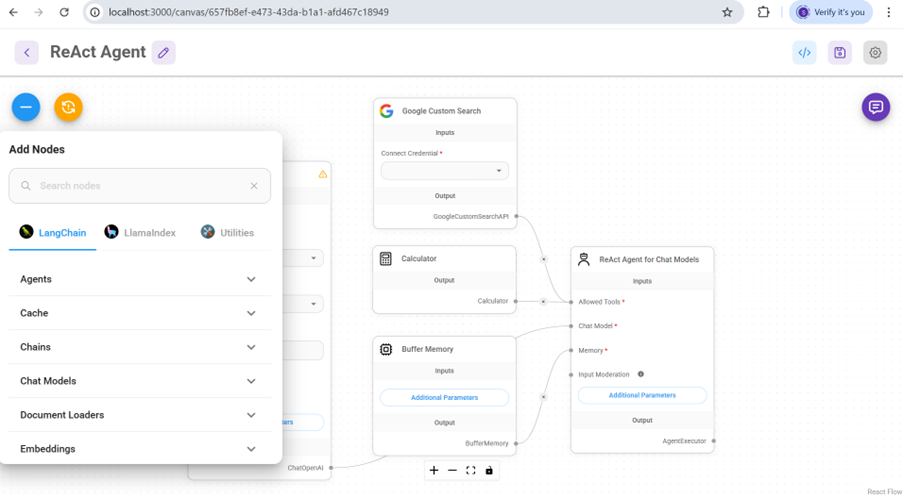Click the Allowed Tools input handle

click(571, 302)
